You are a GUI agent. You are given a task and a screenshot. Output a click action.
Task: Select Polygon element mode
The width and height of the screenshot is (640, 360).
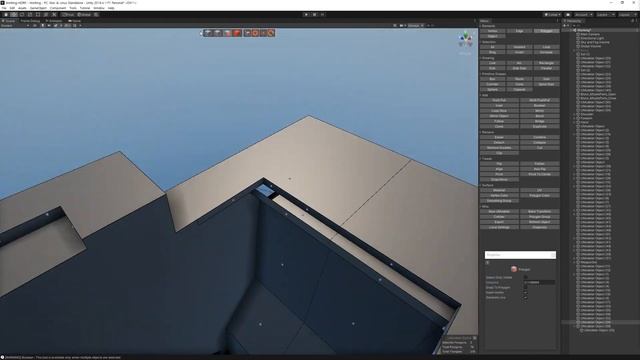tap(547, 31)
